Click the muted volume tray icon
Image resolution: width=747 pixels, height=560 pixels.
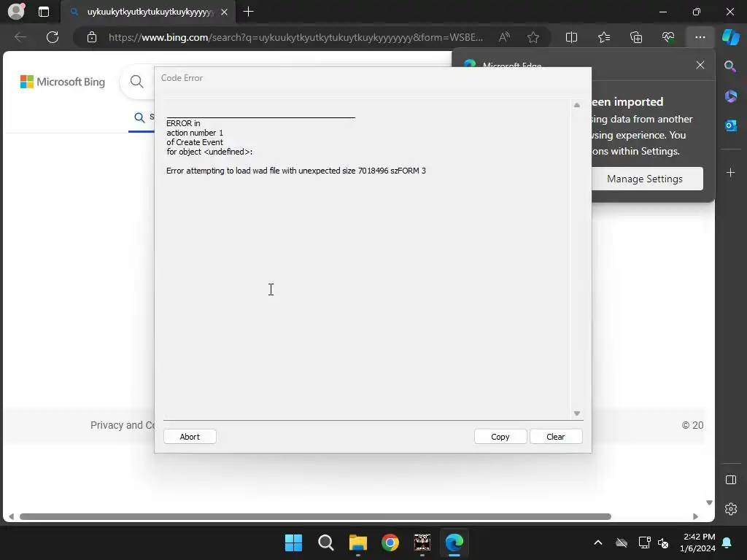coord(663,542)
